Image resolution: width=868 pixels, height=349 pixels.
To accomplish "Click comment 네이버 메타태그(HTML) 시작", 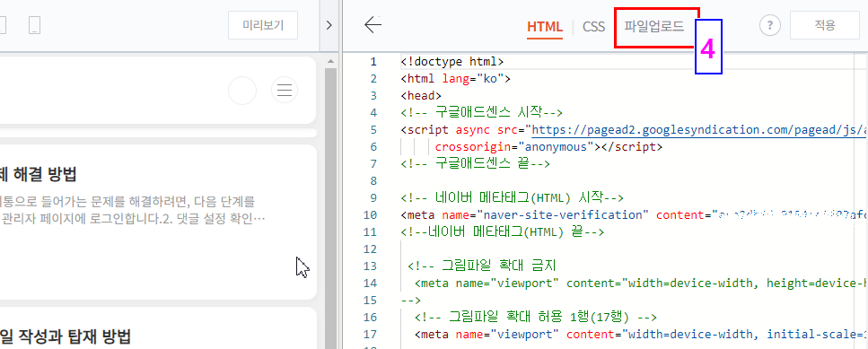I will [x=512, y=198].
